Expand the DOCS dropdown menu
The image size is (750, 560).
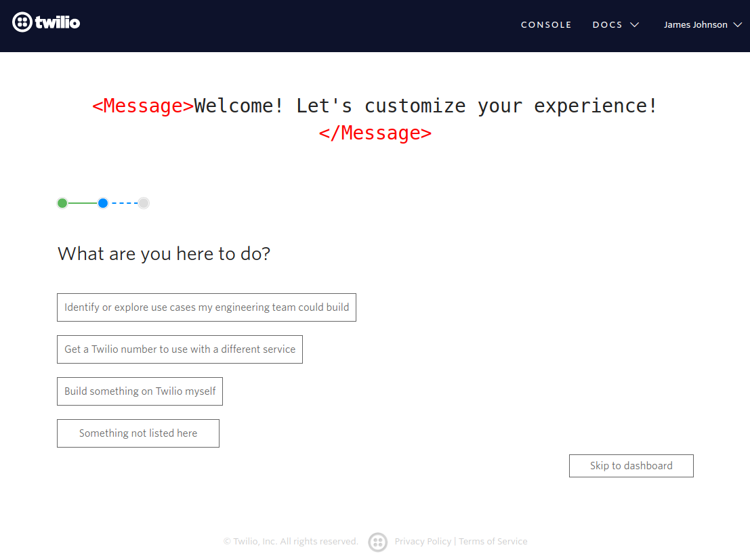[x=616, y=25]
